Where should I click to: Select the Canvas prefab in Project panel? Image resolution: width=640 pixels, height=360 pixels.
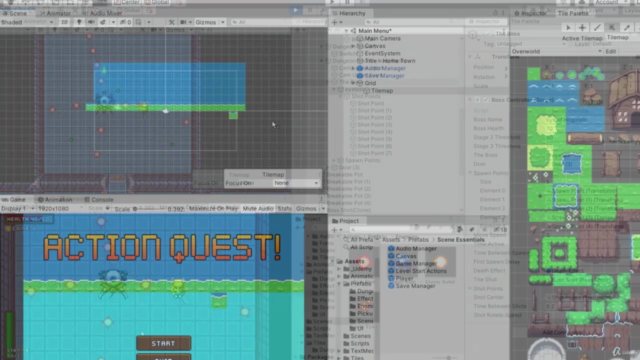click(402, 256)
